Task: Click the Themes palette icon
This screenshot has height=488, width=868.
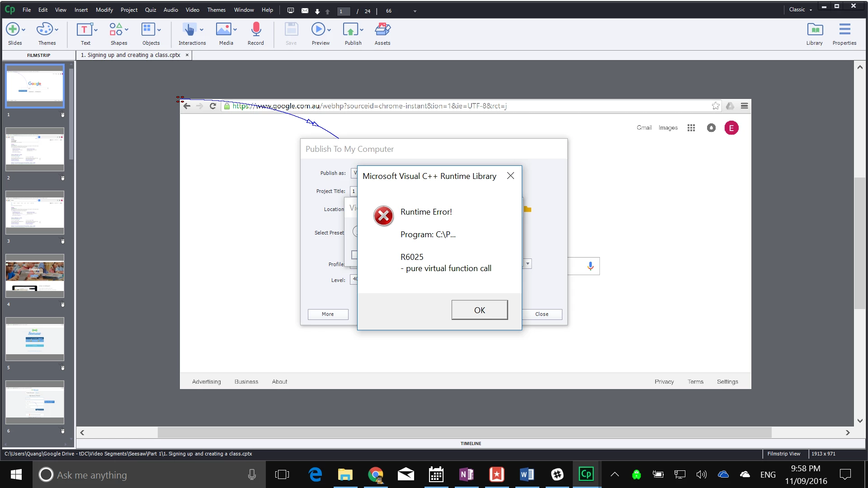Action: (44, 30)
